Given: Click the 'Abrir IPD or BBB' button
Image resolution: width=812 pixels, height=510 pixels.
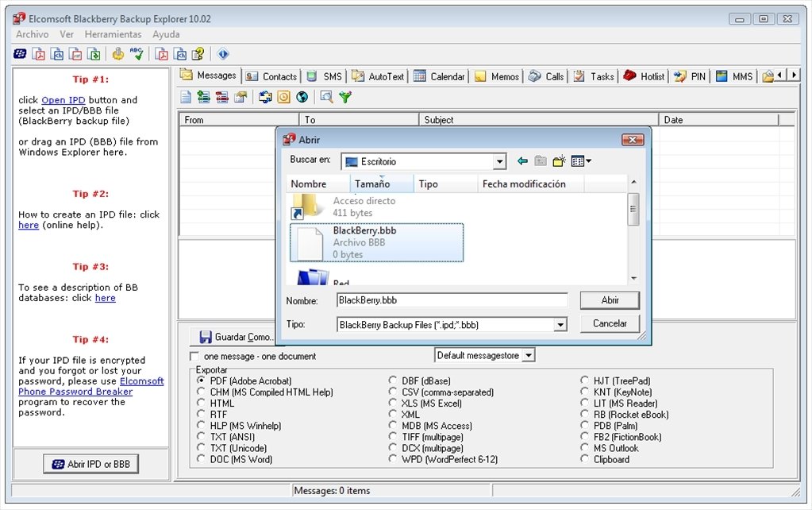Looking at the screenshot, I should (91, 464).
